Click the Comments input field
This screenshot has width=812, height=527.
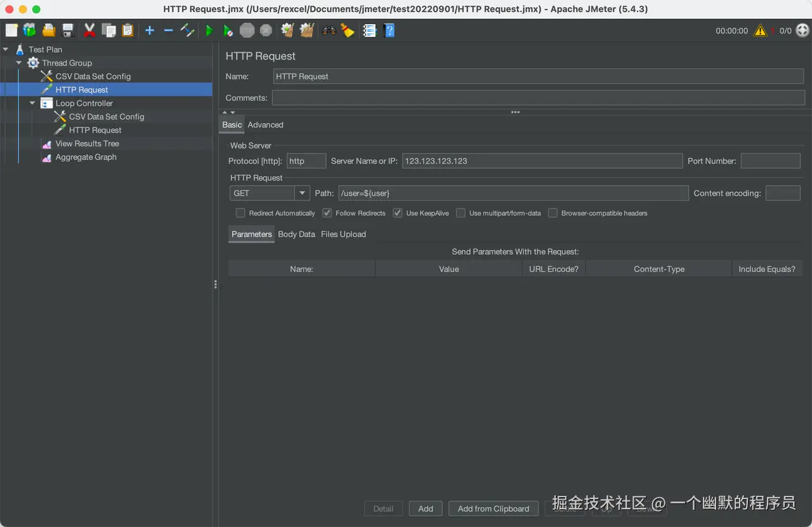point(539,98)
